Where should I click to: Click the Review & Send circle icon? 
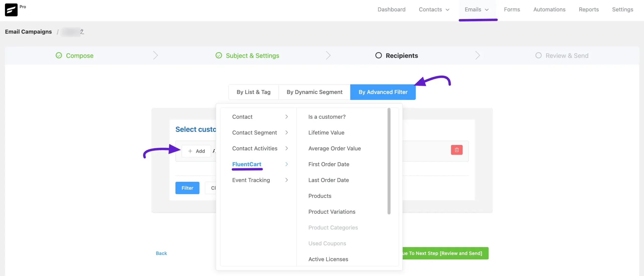[538, 56]
